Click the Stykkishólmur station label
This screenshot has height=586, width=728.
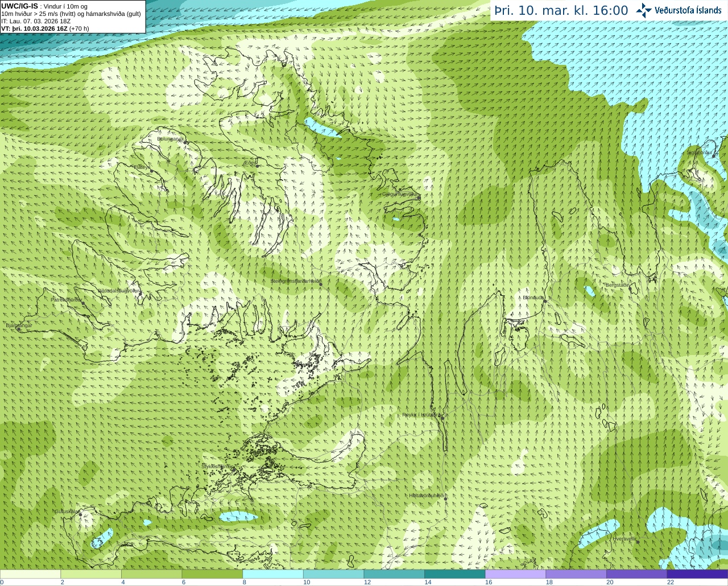(x=217, y=467)
